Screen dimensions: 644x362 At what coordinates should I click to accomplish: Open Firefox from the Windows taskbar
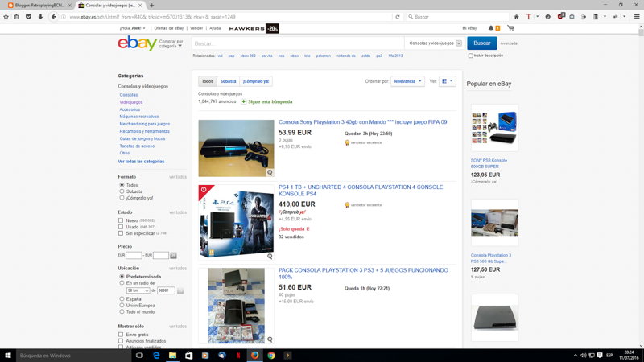point(254,355)
